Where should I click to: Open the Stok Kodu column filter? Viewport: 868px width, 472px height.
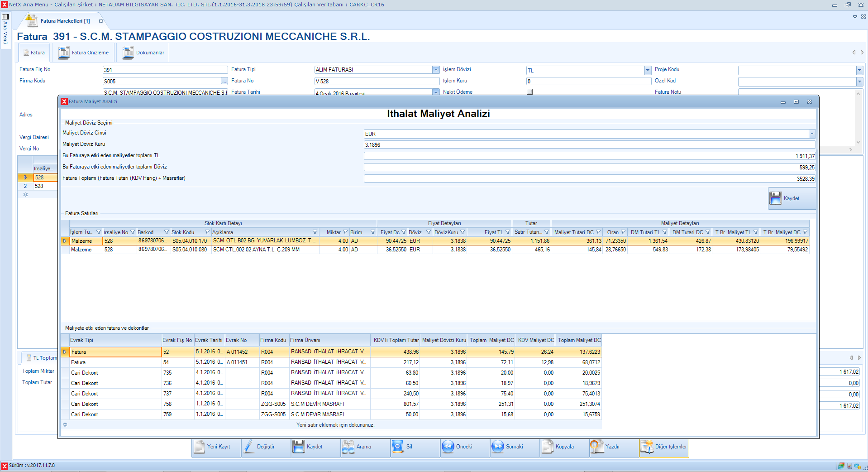[x=207, y=232]
